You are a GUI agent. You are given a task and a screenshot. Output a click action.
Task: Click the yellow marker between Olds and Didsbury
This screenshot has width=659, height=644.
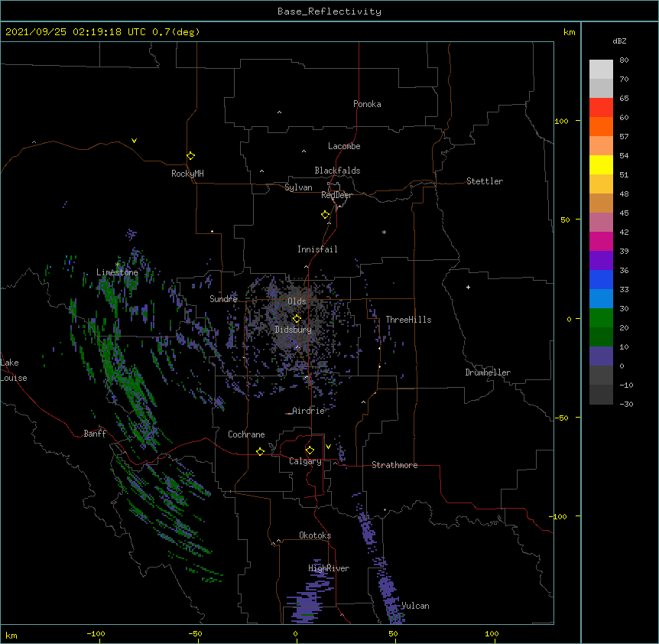(x=297, y=319)
